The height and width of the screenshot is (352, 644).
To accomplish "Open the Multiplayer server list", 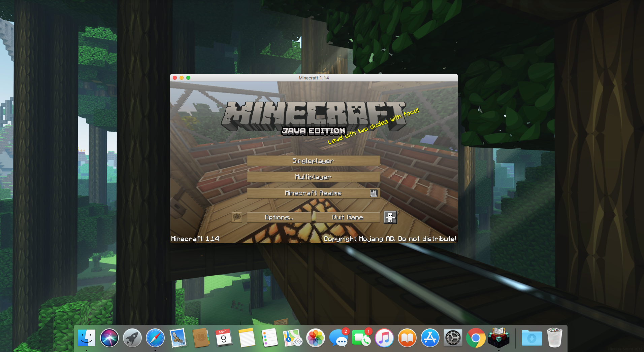I will (313, 177).
